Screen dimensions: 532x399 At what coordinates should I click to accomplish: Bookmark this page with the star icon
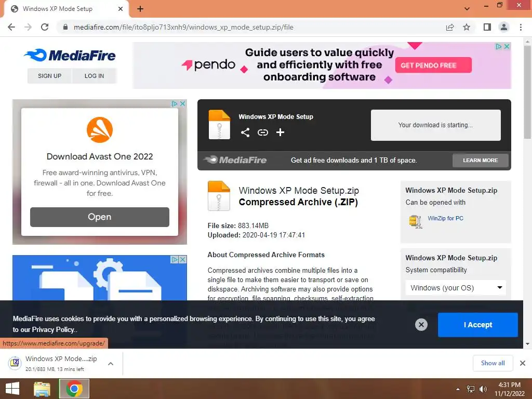click(x=467, y=27)
